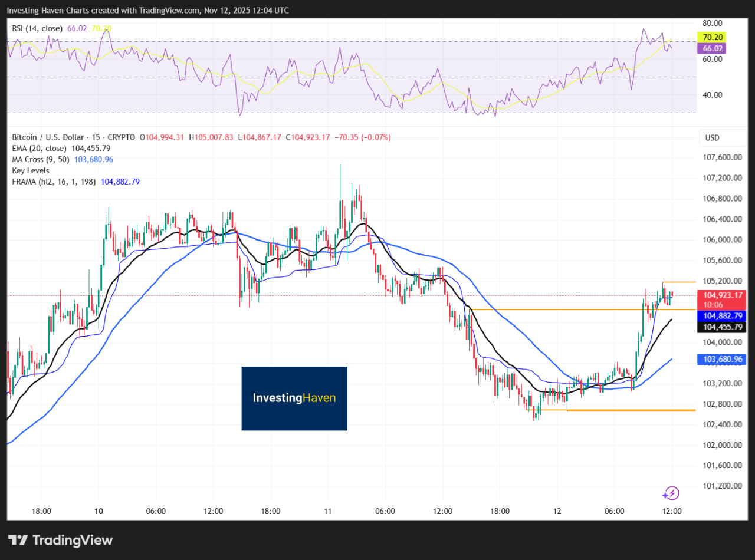
Task: Click the purple RSI 66.02 value tag
Action: coord(711,48)
